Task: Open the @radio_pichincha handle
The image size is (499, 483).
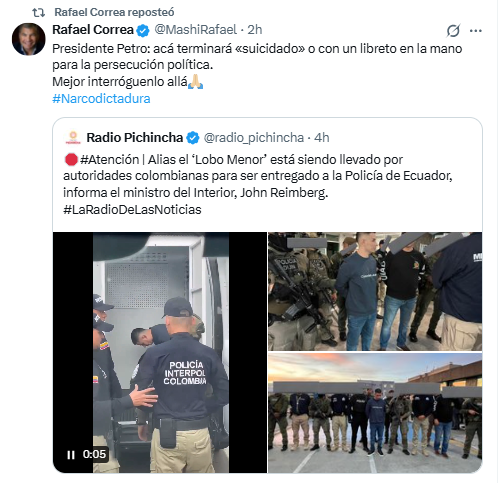Action: click(254, 138)
